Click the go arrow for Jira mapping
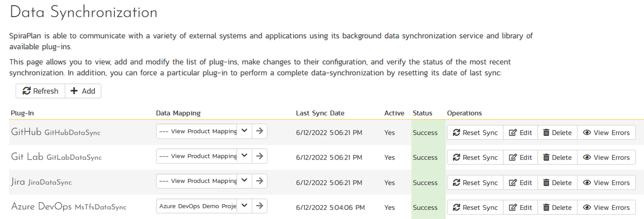Screen dimensions: 644x219 tap(259, 181)
